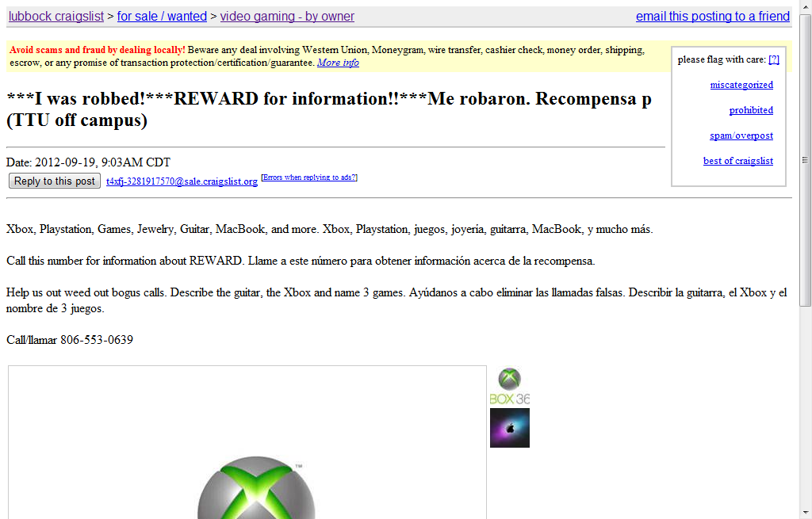Open the More info scam warning link
The image size is (812, 519).
pos(338,63)
